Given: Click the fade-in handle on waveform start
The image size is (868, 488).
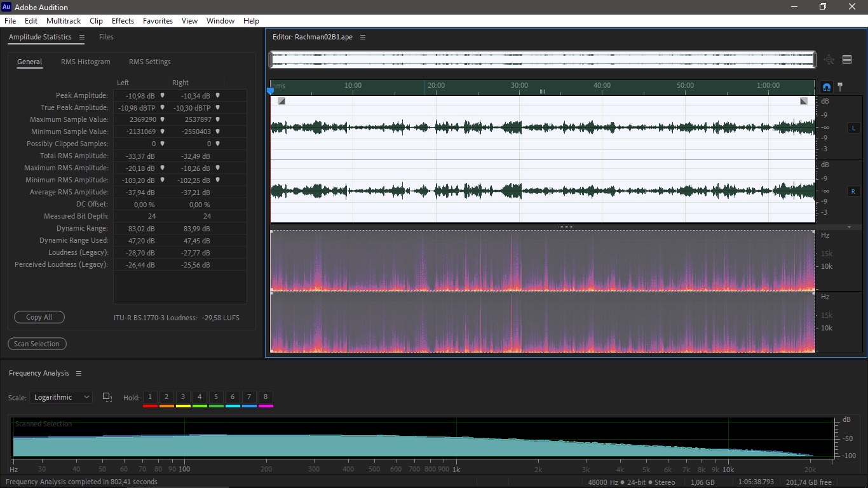Looking at the screenshot, I should (x=281, y=101).
